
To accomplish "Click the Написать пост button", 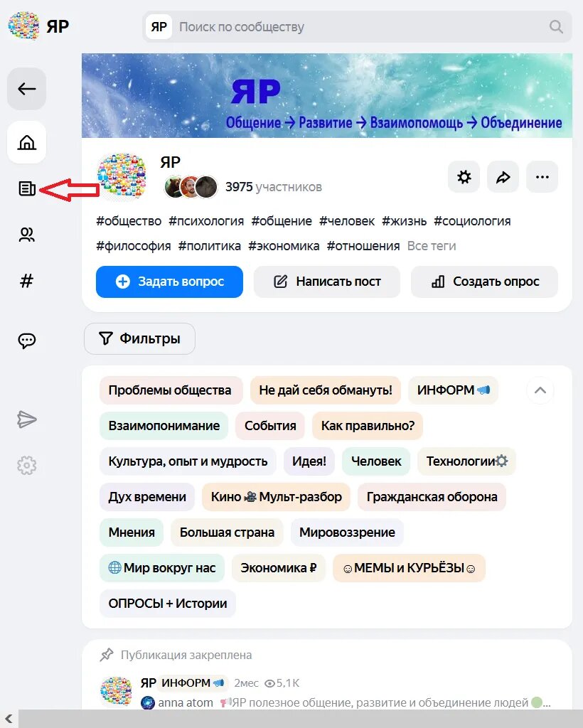I will click(x=327, y=282).
